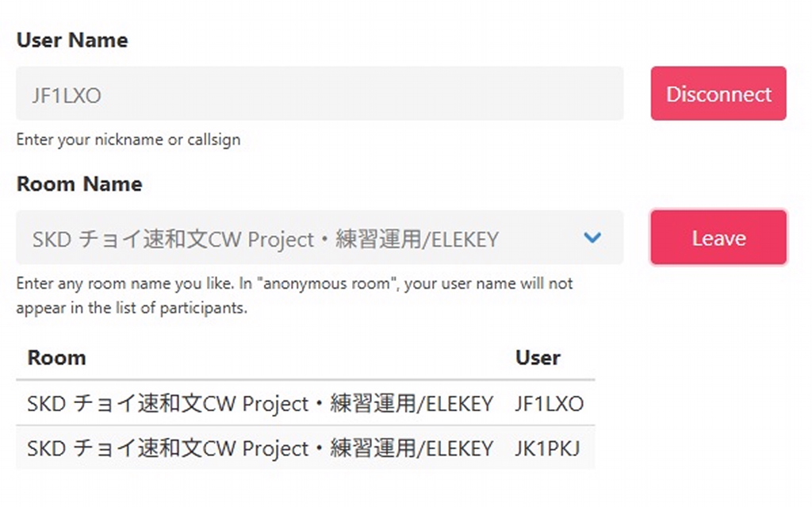
Task: Click the Room column header
Action: [56, 357]
